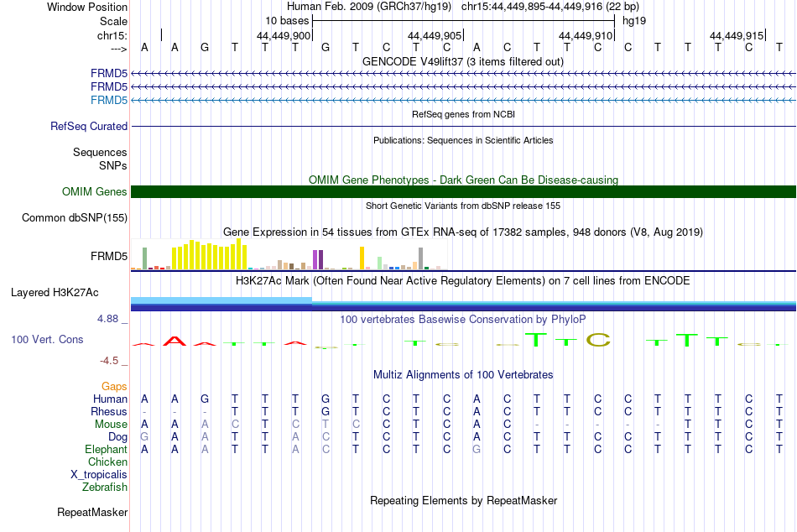Click the 100 Vert. Cons track label
797x532 pixels.
tap(47, 339)
